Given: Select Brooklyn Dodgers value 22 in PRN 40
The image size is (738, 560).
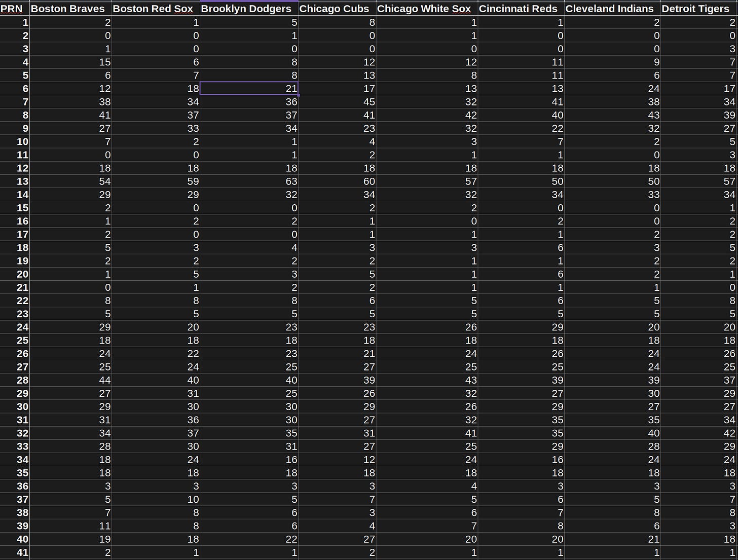Looking at the screenshot, I should (249, 539).
